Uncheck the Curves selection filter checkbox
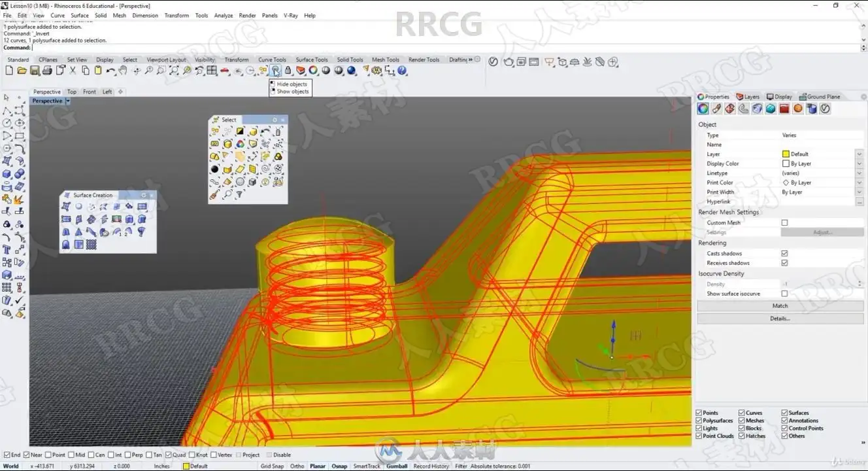 point(742,413)
